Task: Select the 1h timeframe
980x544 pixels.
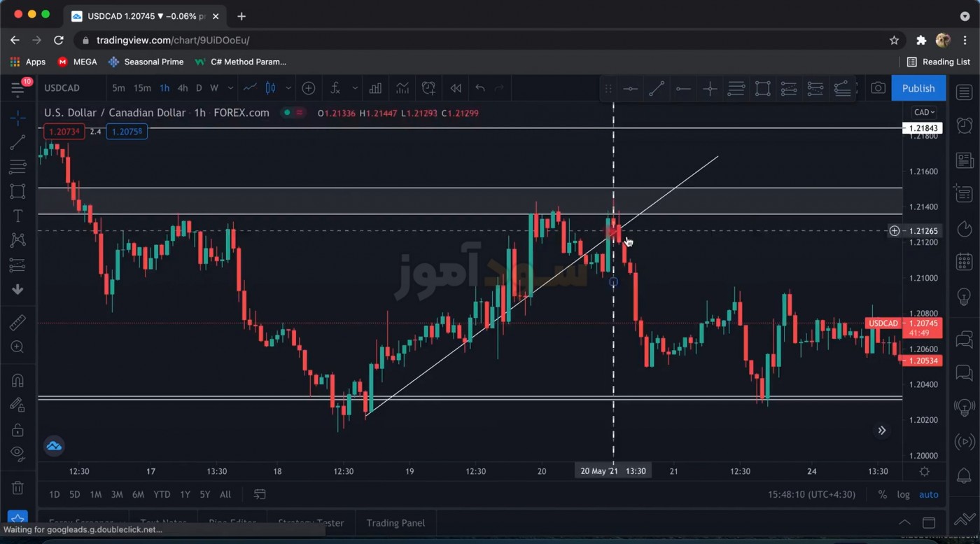Action: tap(164, 88)
